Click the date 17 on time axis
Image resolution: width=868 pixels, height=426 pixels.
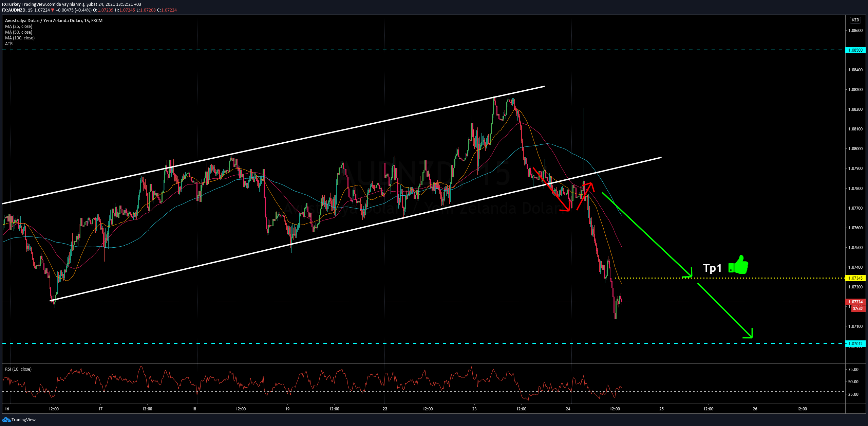pos(100,409)
